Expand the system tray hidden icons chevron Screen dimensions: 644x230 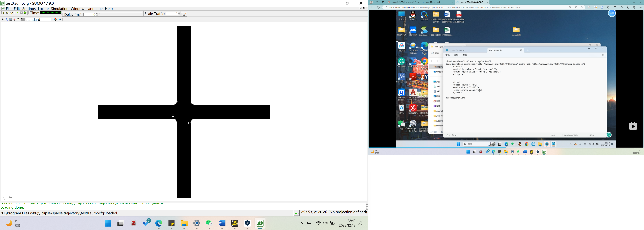[x=301, y=223]
